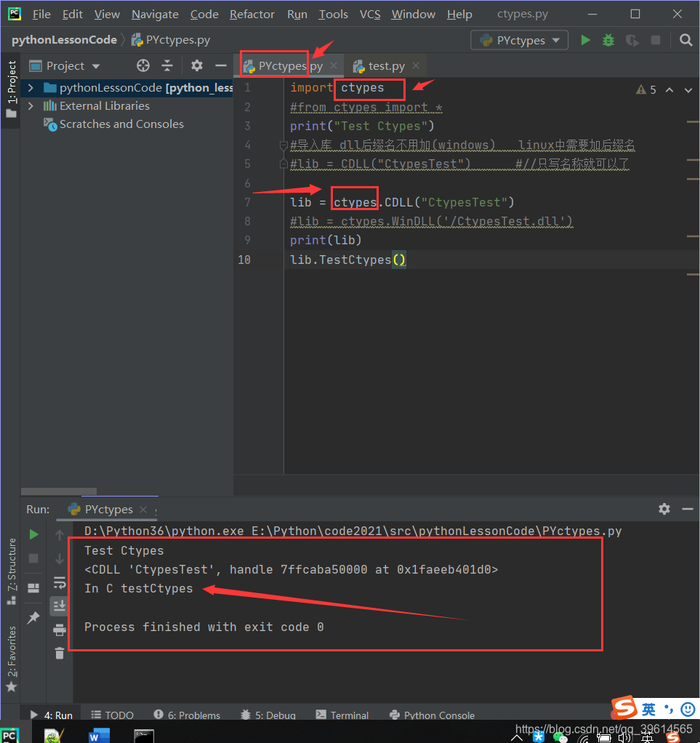
Task: Open the Debug tool with the bug icon
Action: tap(608, 40)
